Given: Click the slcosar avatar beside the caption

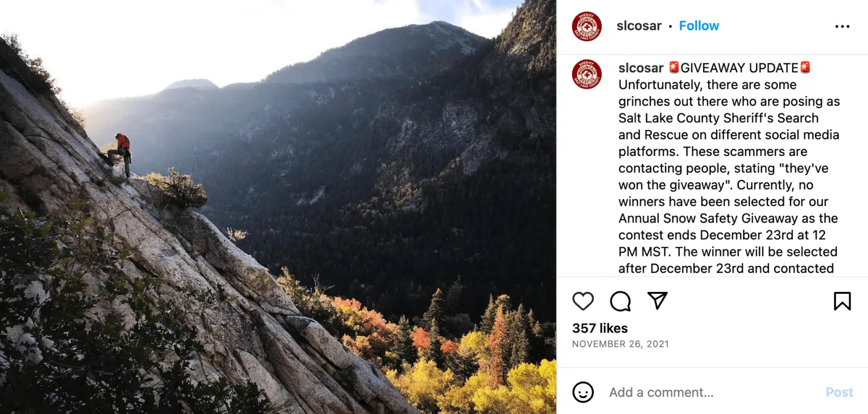Looking at the screenshot, I should coord(587,74).
